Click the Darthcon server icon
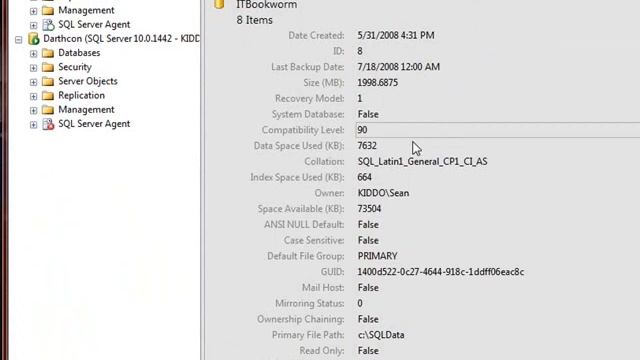640x360 pixels. click(33, 39)
